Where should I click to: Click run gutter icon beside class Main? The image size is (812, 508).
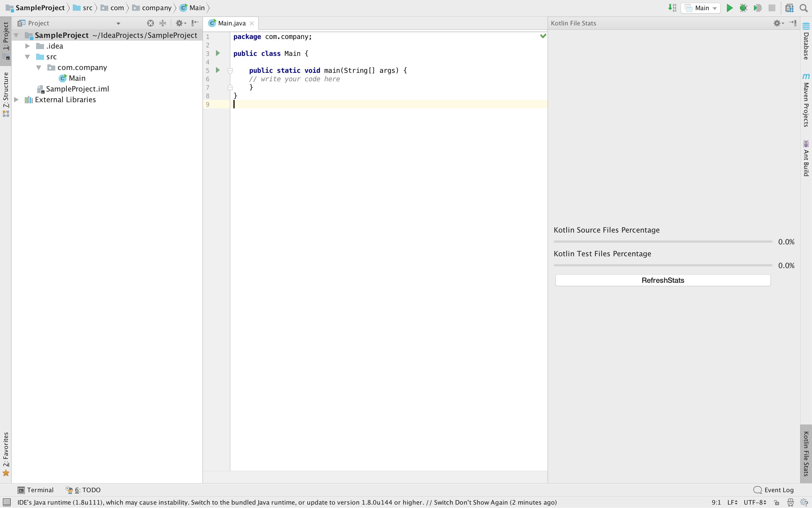(218, 53)
